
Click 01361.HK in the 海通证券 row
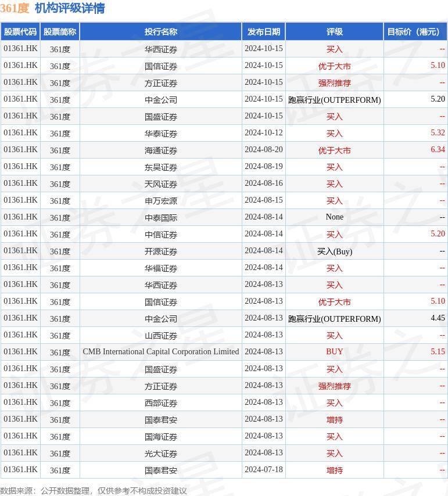20,149
